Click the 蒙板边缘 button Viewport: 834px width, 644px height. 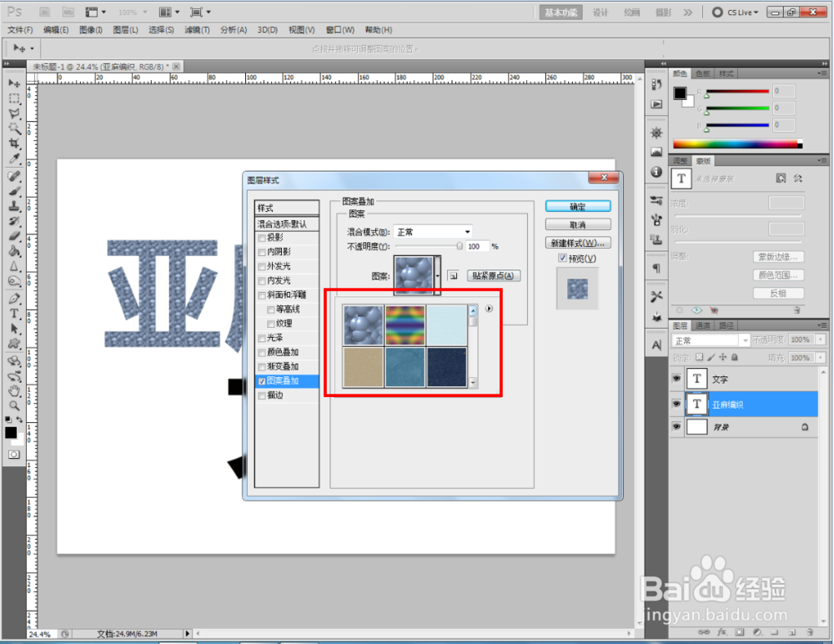[x=778, y=257]
